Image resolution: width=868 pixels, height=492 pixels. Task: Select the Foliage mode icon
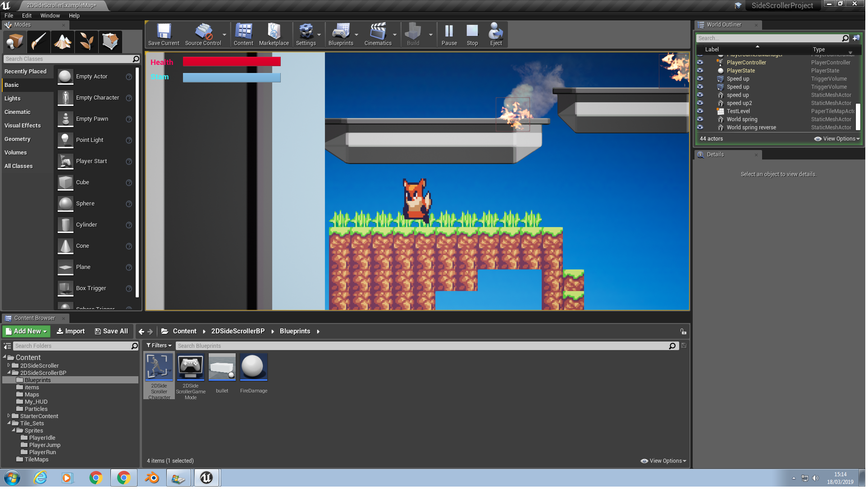click(87, 42)
